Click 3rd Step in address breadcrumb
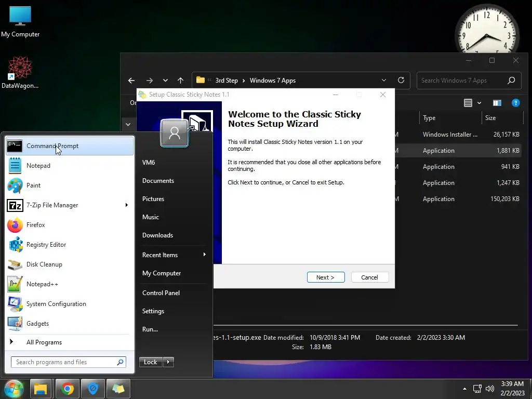 pos(227,81)
